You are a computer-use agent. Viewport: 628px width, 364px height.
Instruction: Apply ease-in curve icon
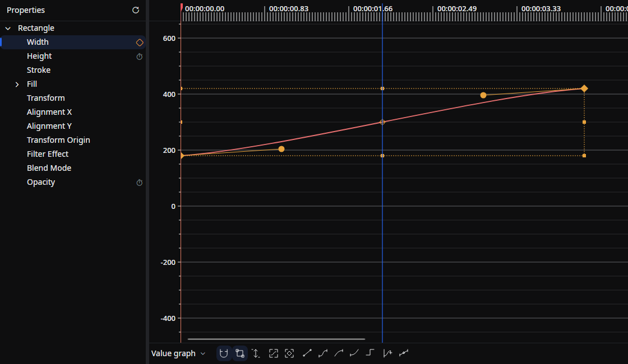point(354,353)
